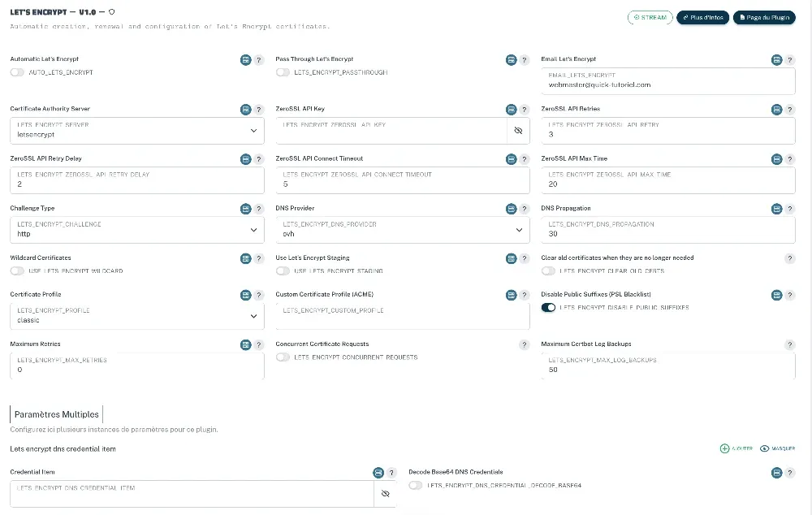The width and height of the screenshot is (812, 515).
Task: Click the multisite icon beside ZeroSSL API Retries
Action: click(777, 110)
